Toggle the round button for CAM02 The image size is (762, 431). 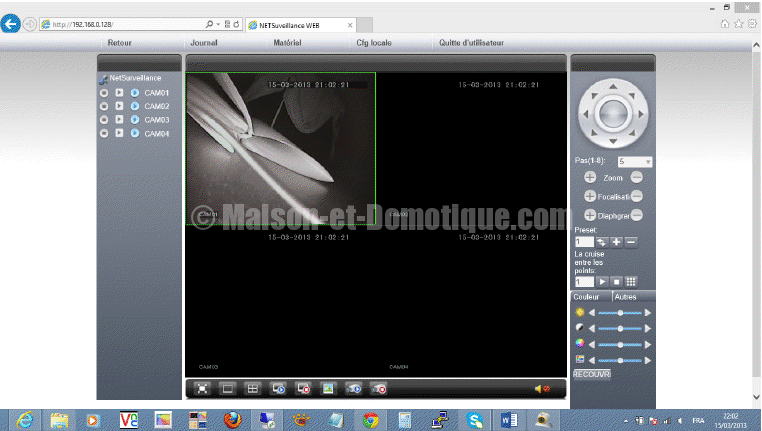pyautogui.click(x=104, y=106)
